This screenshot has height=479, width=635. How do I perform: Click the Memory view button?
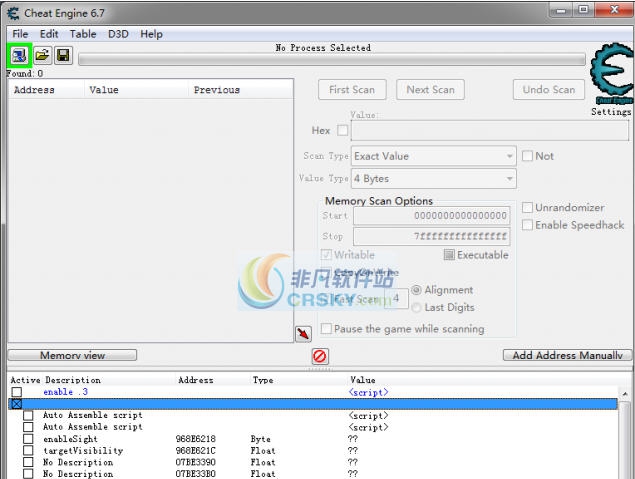72,355
